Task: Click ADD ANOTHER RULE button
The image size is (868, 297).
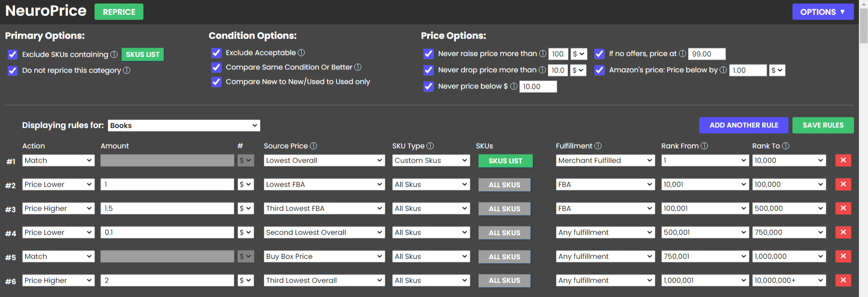Action: (743, 125)
